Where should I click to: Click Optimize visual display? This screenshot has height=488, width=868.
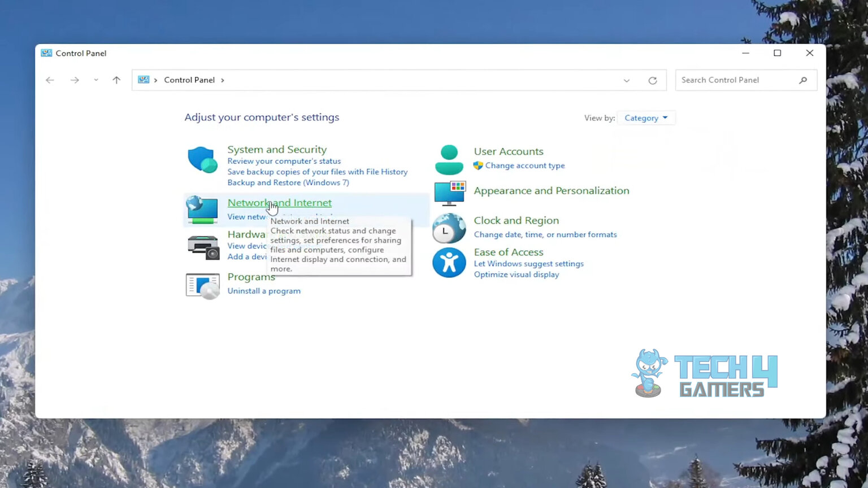tap(517, 274)
